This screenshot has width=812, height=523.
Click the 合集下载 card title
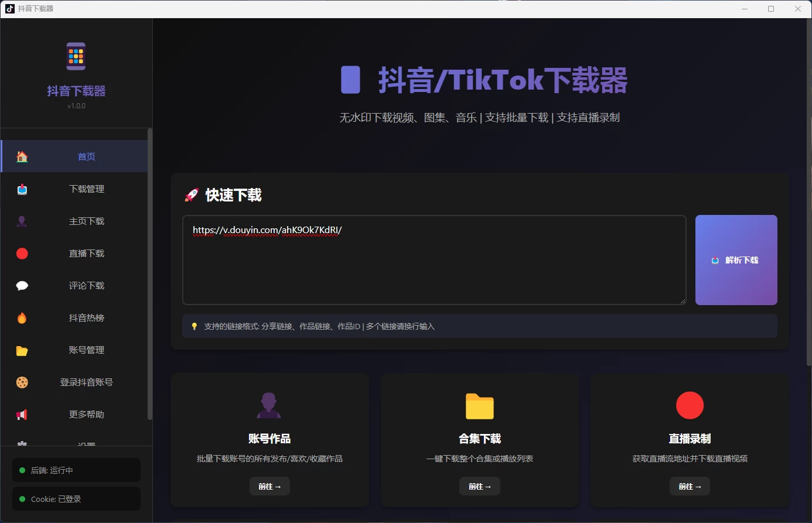[x=480, y=439]
